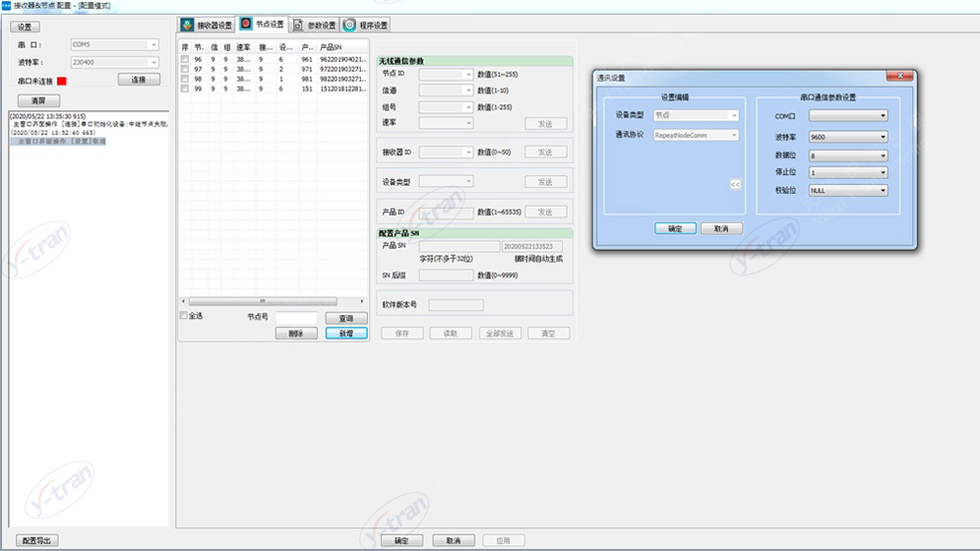Check the box for node row 96

coord(184,60)
